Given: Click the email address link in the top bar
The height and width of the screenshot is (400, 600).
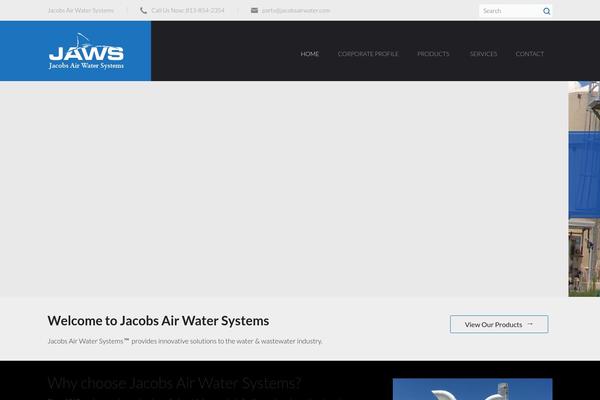Looking at the screenshot, I should [x=296, y=10].
